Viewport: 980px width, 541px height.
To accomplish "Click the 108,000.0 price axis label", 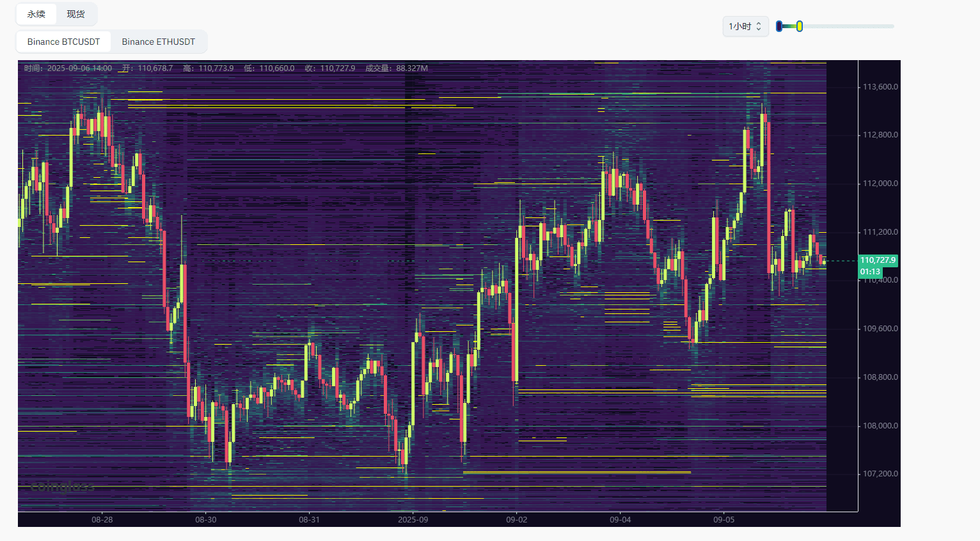I will (x=880, y=426).
